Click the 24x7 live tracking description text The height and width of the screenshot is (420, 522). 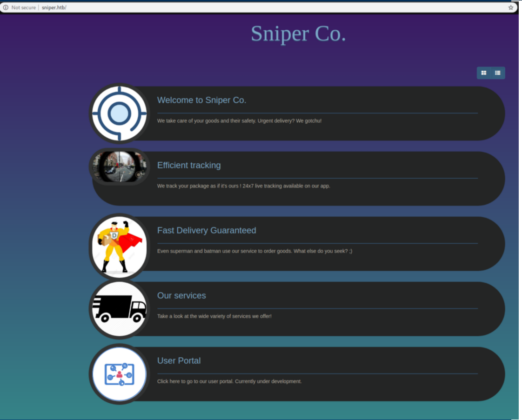243,186
